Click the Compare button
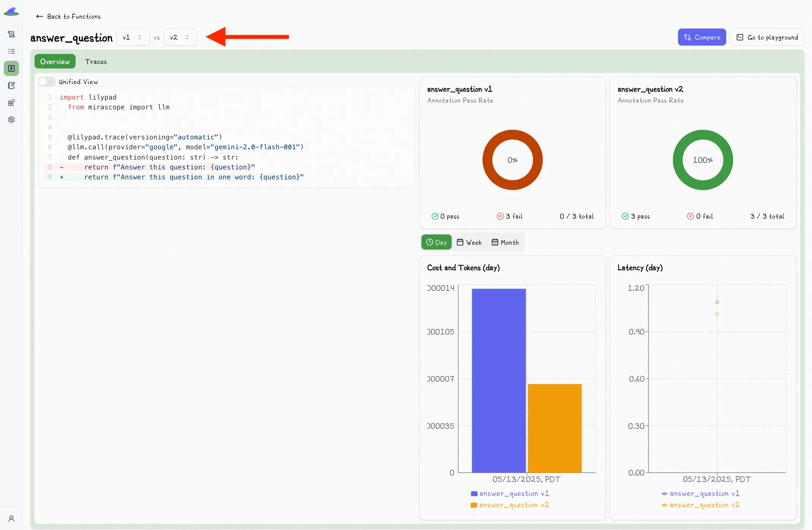 (x=702, y=37)
